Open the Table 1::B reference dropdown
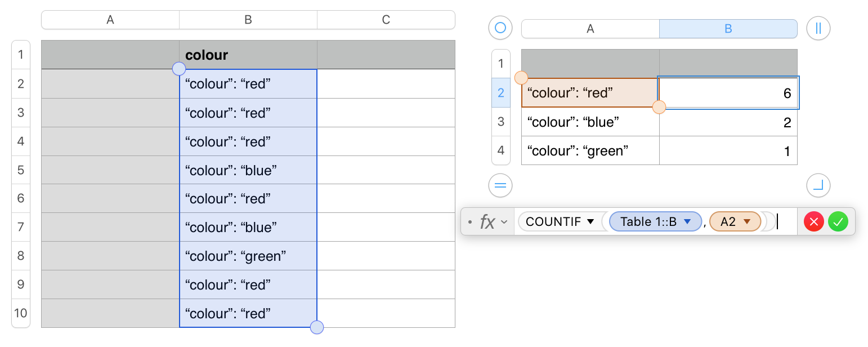Viewport: 868px width, 347px height. tap(687, 222)
